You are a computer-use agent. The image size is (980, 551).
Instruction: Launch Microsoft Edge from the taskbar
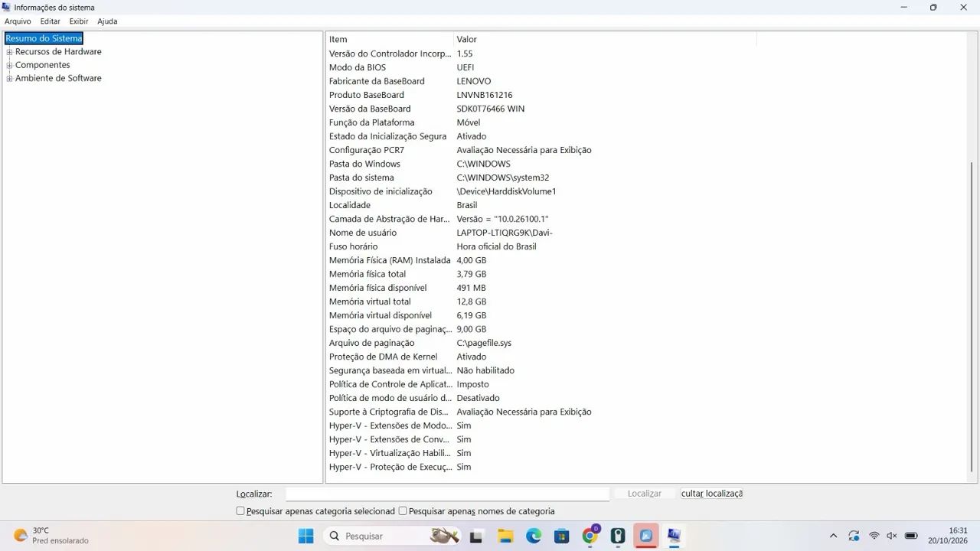tap(534, 536)
